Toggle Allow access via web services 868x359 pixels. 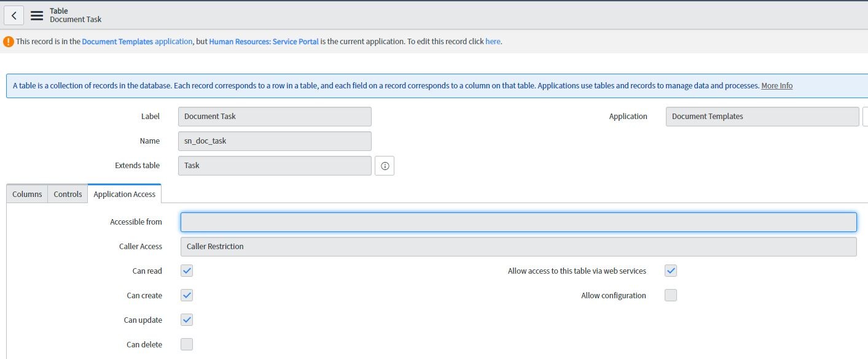[x=671, y=271]
